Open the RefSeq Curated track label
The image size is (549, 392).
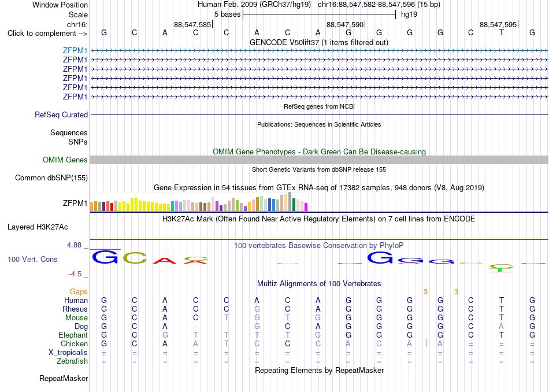[61, 114]
